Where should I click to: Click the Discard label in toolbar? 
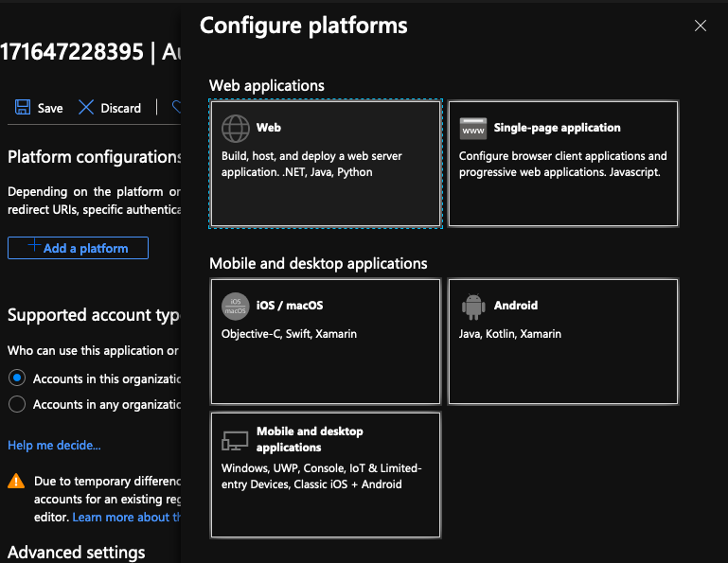[x=121, y=108]
